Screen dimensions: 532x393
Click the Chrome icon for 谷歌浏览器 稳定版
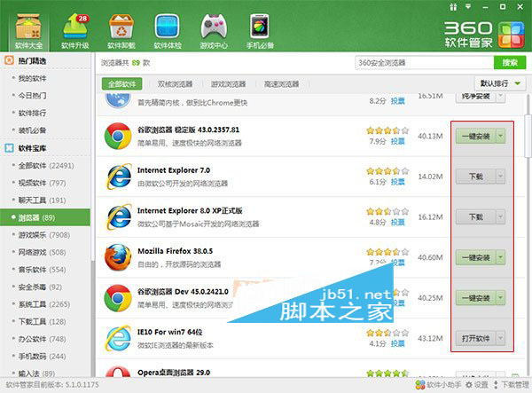(x=118, y=136)
